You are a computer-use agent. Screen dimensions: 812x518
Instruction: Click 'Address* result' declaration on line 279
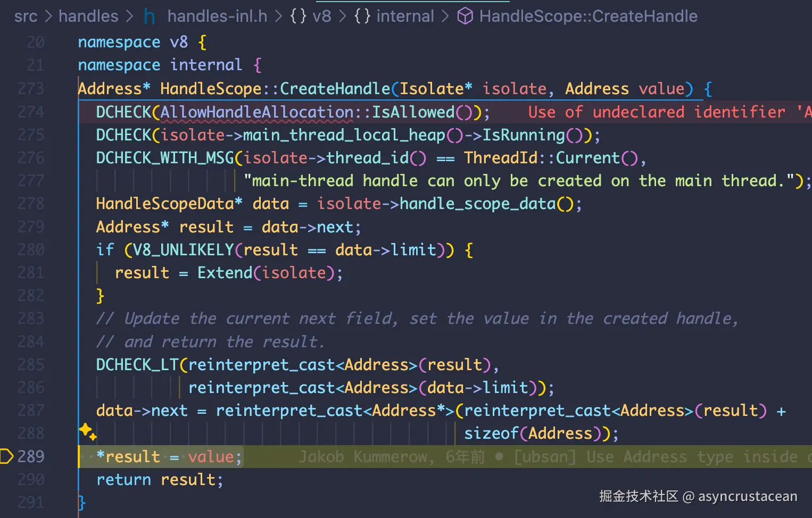(165, 227)
